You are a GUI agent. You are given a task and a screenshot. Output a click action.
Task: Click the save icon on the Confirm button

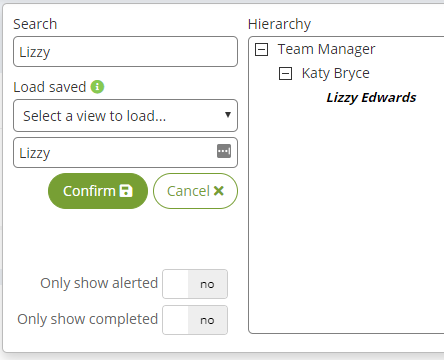click(x=126, y=191)
